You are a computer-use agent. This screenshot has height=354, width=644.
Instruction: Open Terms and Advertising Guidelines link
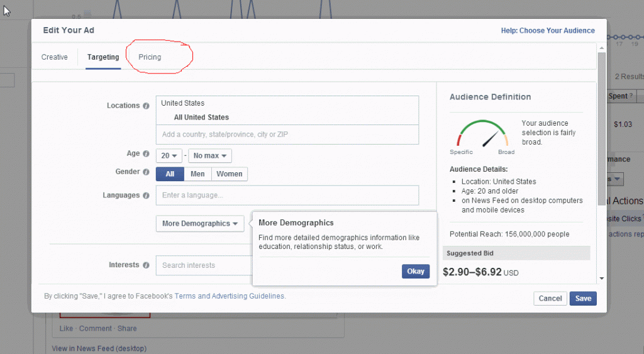click(229, 296)
